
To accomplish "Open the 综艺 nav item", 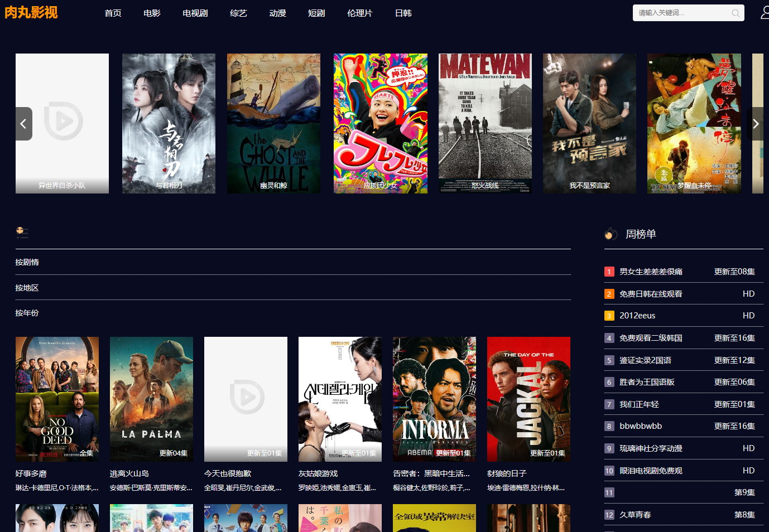I will [x=238, y=13].
